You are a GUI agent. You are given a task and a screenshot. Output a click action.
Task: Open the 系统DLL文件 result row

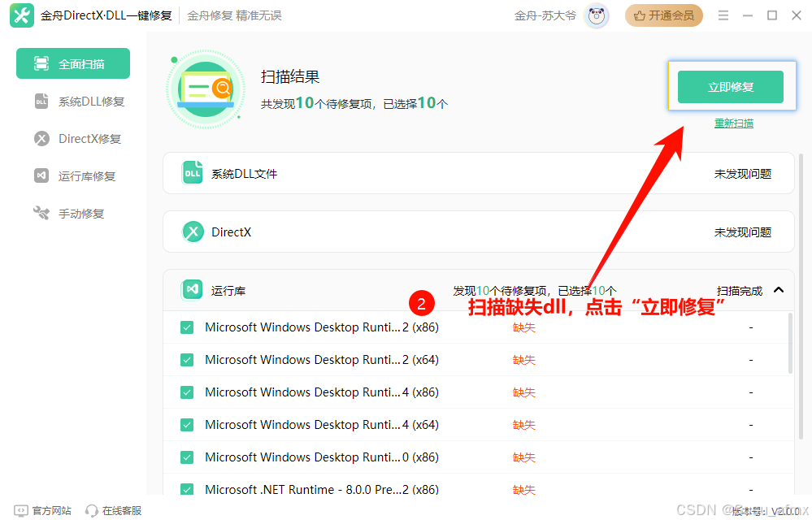tap(479, 174)
